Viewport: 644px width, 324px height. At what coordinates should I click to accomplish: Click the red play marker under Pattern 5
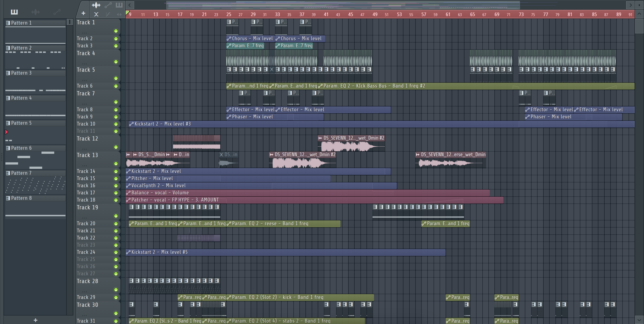coord(6,132)
